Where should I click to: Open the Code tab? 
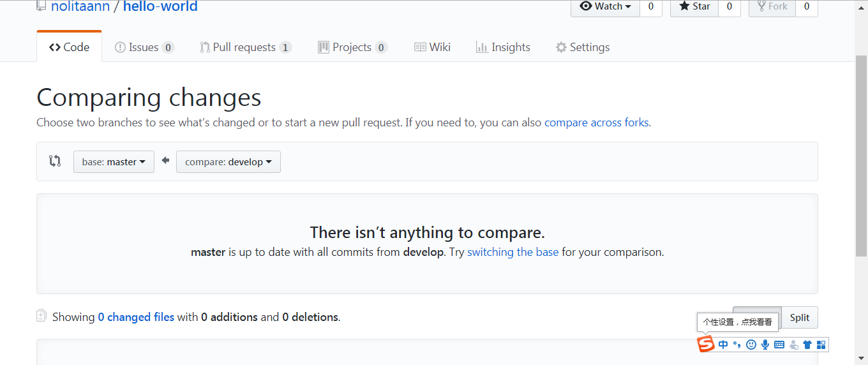point(69,47)
